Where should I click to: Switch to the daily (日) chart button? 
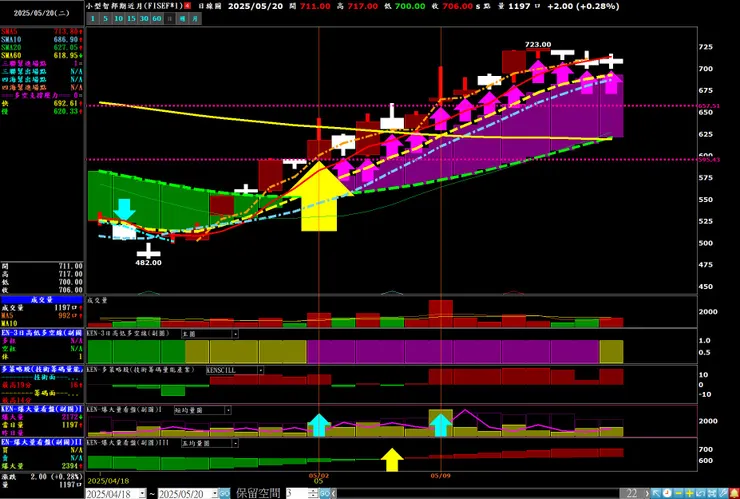click(170, 18)
